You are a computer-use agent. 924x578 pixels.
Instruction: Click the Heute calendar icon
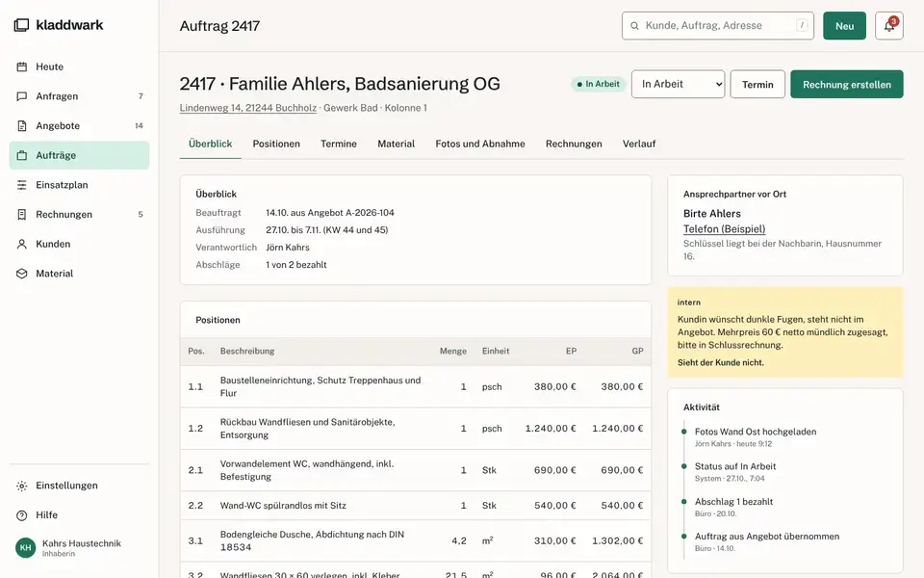pyautogui.click(x=22, y=66)
